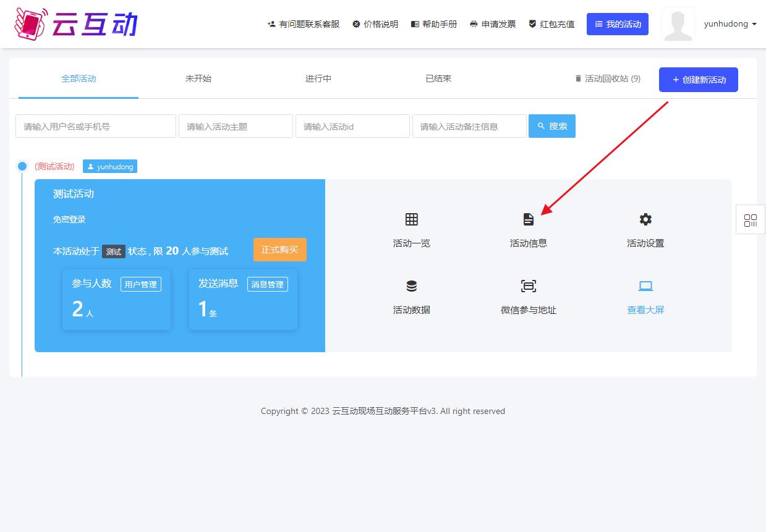
Task: Click the 创建新活动 button
Action: point(698,80)
